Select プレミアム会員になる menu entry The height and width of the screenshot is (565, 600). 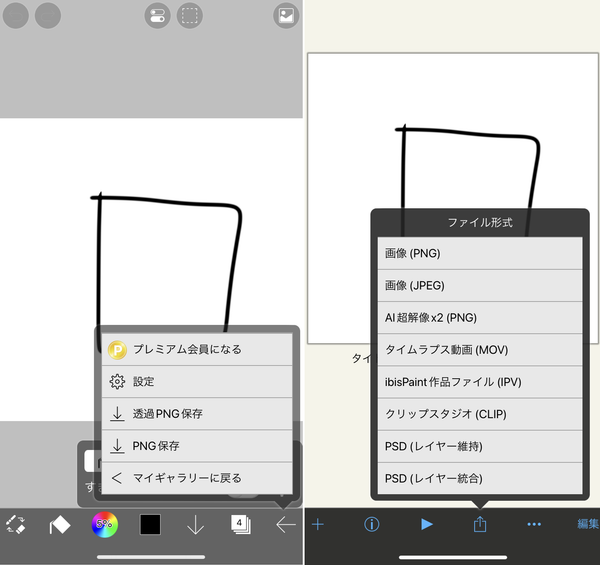197,349
